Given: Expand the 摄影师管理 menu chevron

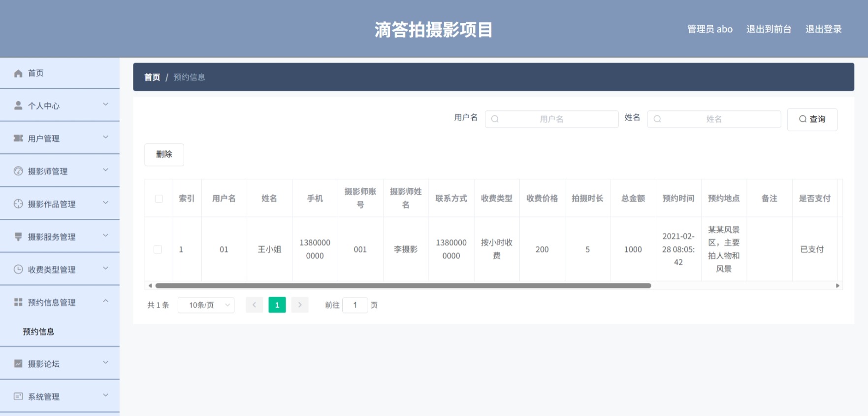Looking at the screenshot, I should coord(105,170).
